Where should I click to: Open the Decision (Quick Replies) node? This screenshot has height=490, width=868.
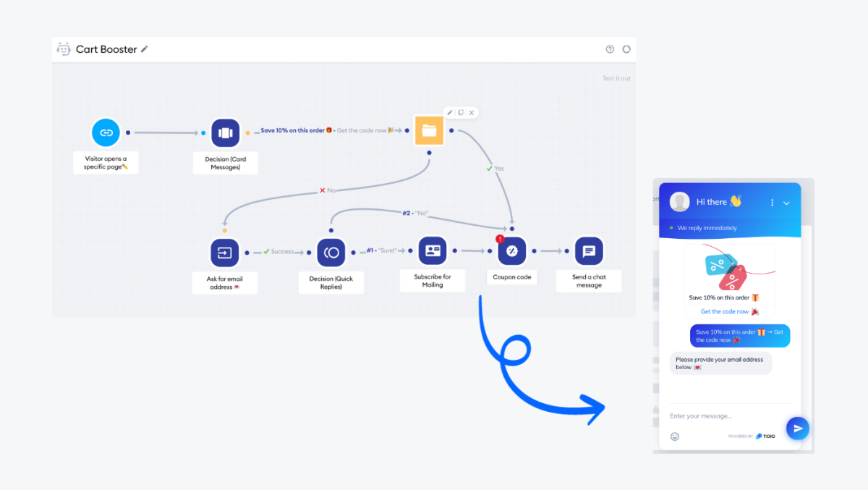[331, 253]
